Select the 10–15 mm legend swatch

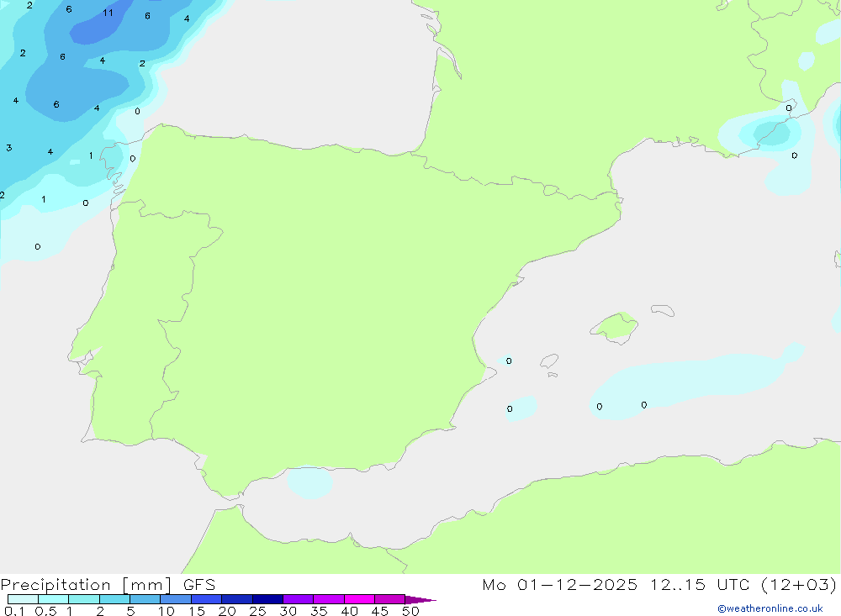[x=176, y=599]
